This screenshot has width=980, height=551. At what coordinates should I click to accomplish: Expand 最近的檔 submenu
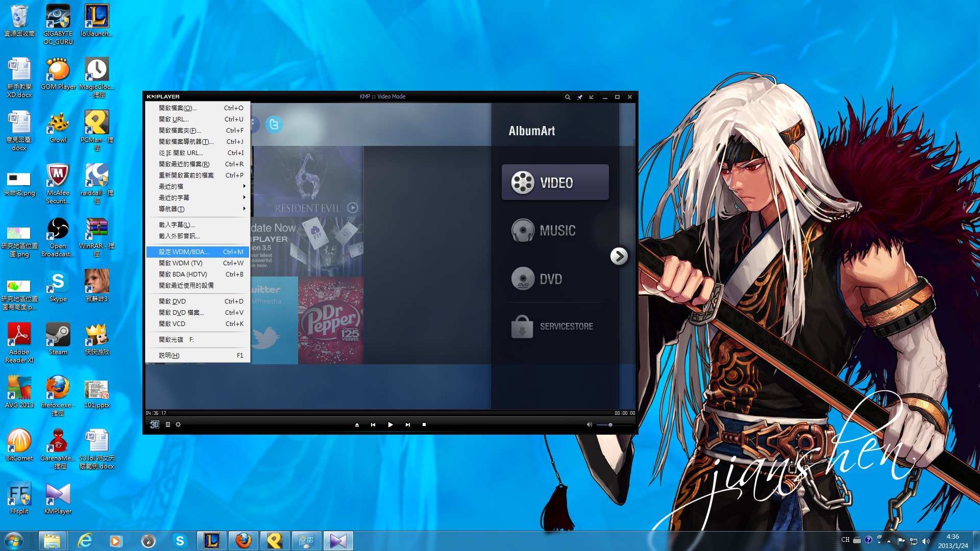click(198, 187)
